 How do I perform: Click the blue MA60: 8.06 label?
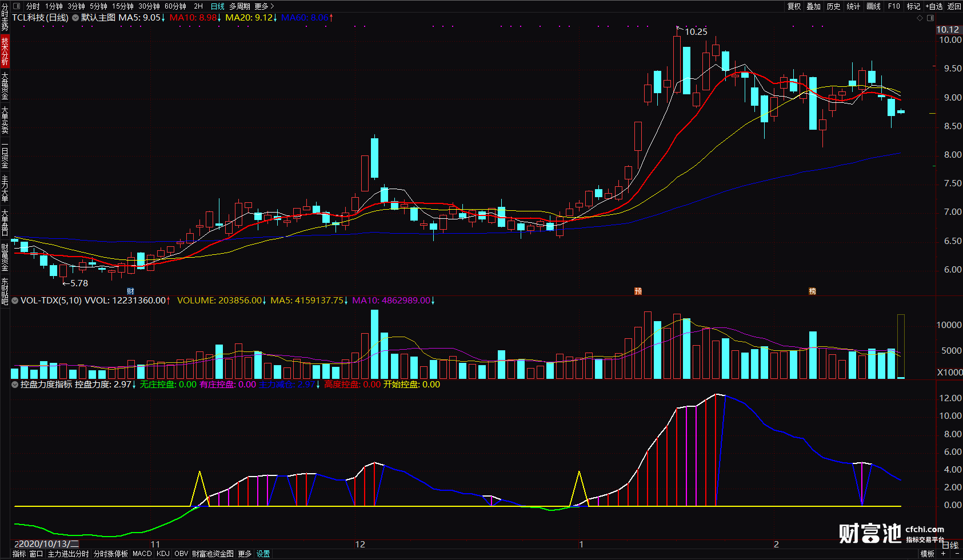[307, 18]
